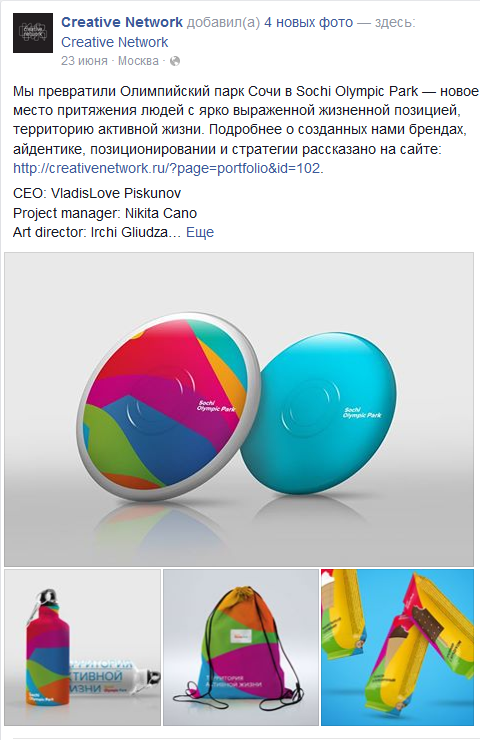Click the 'Nikita Cano' project manager name
The image size is (480, 740).
click(x=160, y=213)
